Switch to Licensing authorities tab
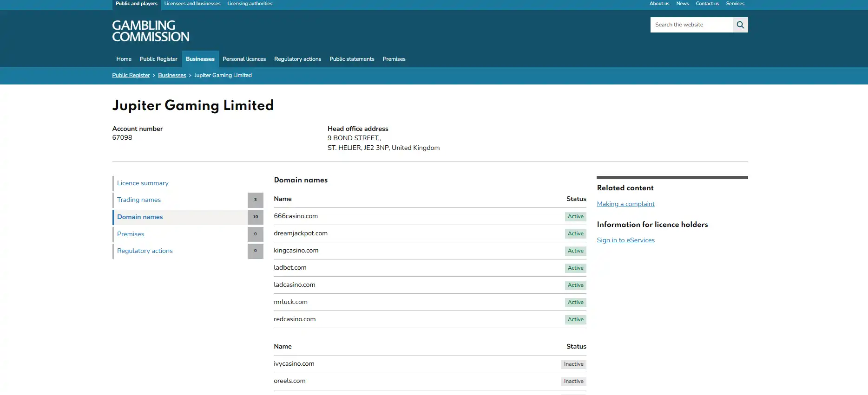The width and height of the screenshot is (868, 395). click(250, 4)
